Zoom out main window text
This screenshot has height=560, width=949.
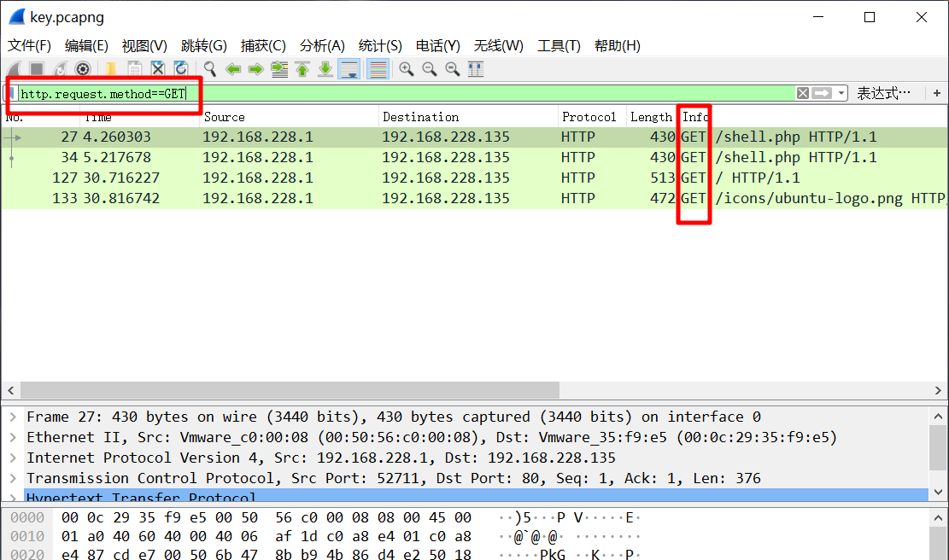tap(429, 69)
